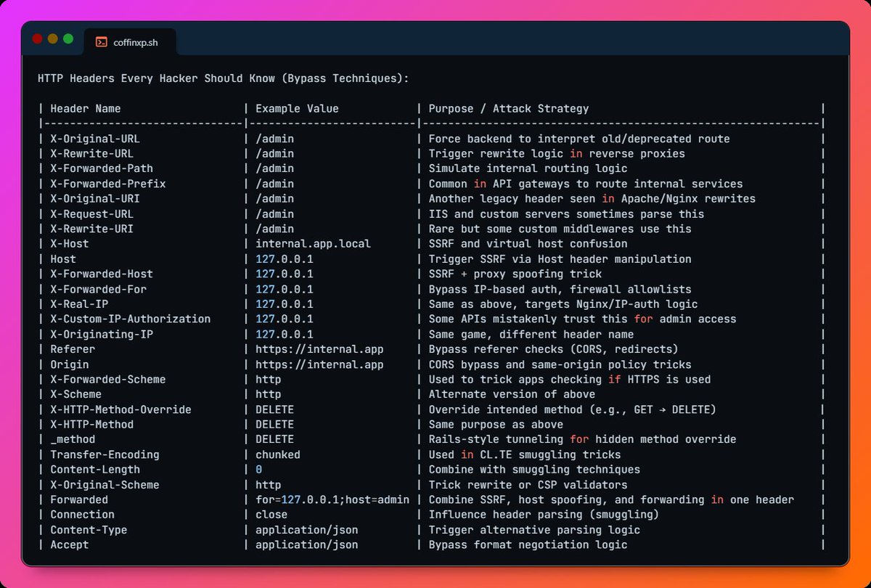This screenshot has width=871, height=588.
Task: Click the 'X-Custom-IP-Authorization' header name
Action: [131, 319]
